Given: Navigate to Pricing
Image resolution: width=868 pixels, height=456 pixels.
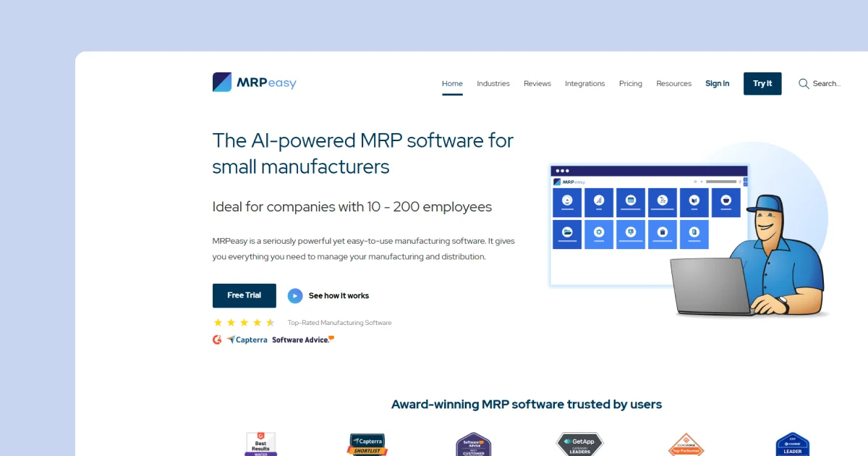Looking at the screenshot, I should (x=631, y=83).
